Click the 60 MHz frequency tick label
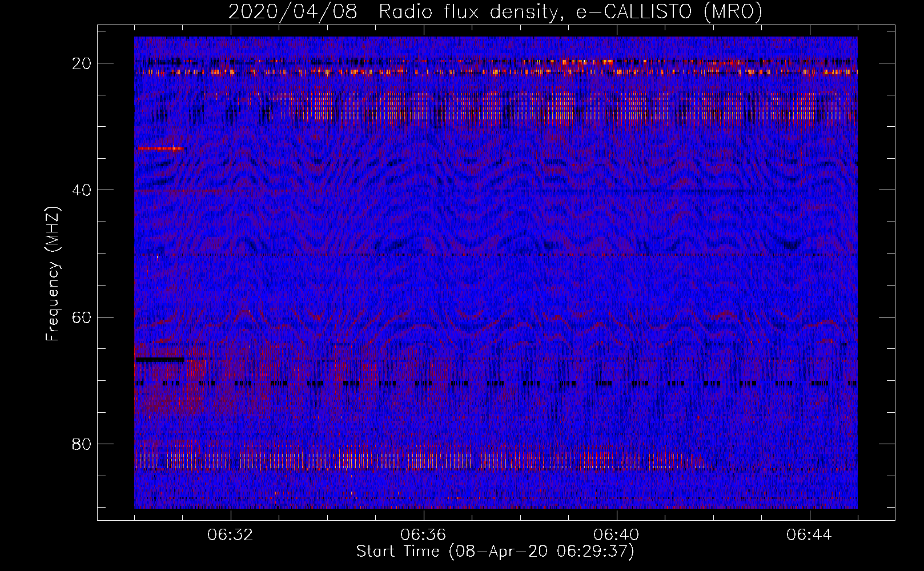The height and width of the screenshot is (571, 924). tap(82, 317)
